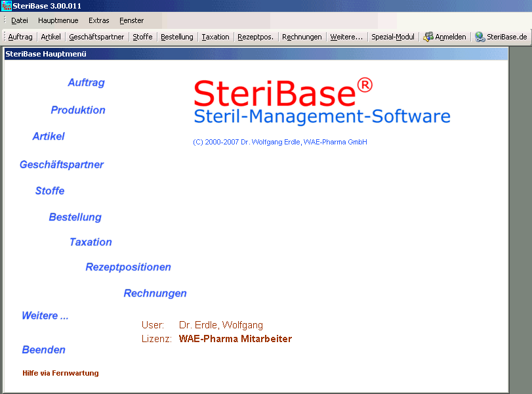This screenshot has height=394, width=532.
Task: Open the Extras menu
Action: (x=99, y=21)
